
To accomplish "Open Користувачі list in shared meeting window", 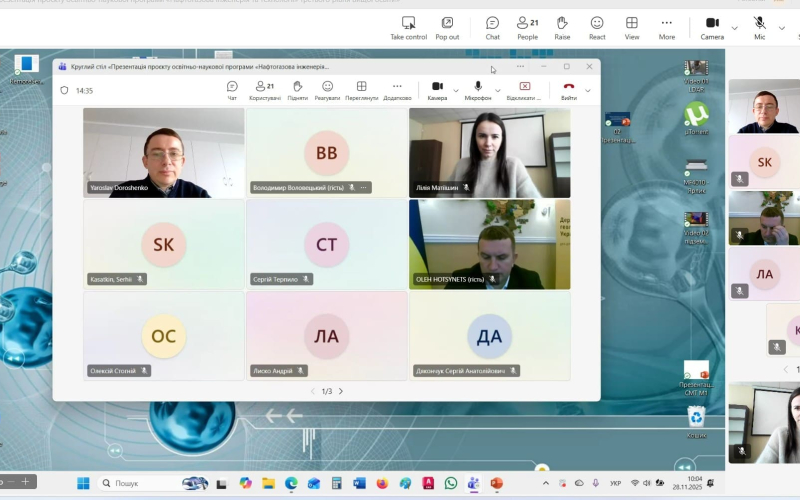I will coord(265,90).
